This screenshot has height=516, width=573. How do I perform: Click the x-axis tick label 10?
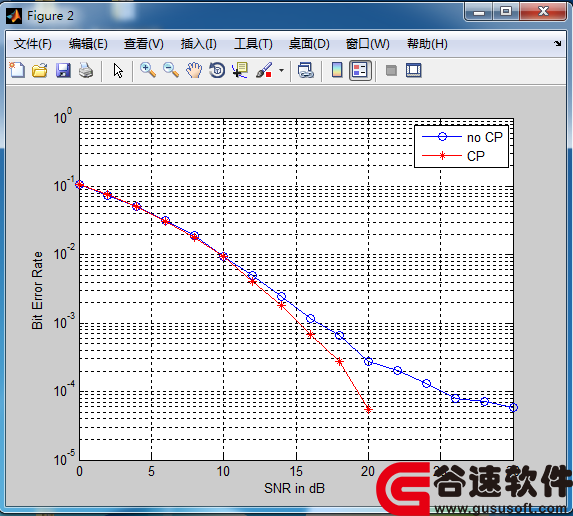[223, 471]
